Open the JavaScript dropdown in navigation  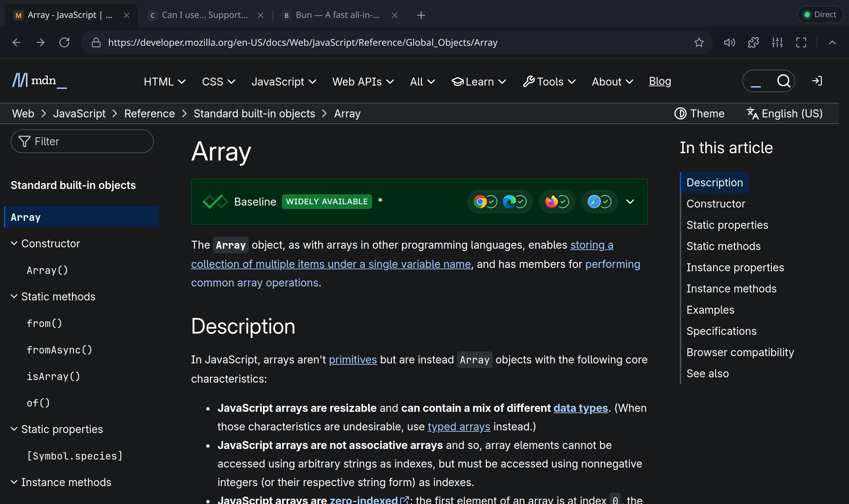(x=284, y=82)
